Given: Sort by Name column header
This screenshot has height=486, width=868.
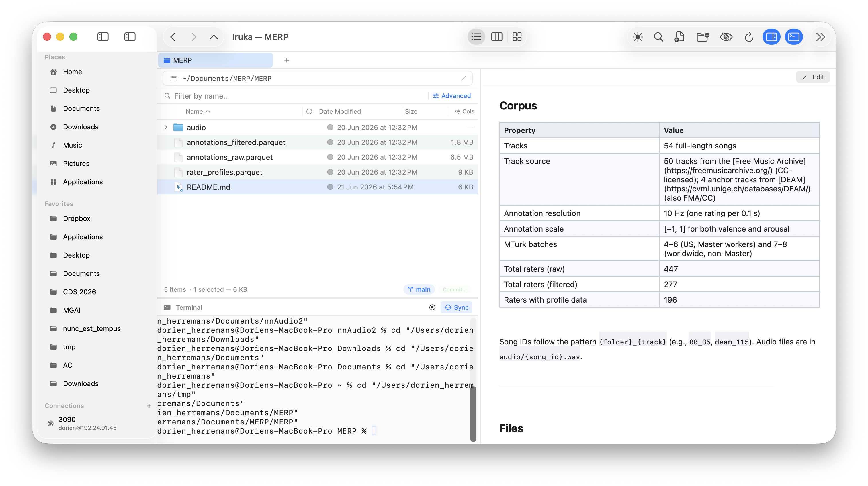Looking at the screenshot, I should [198, 111].
